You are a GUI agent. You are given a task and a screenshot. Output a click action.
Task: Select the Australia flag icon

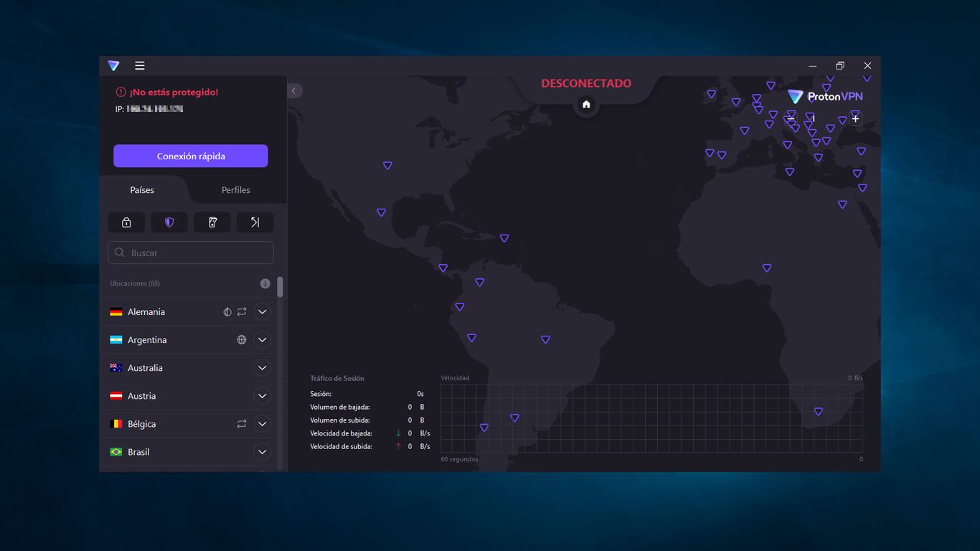click(116, 368)
